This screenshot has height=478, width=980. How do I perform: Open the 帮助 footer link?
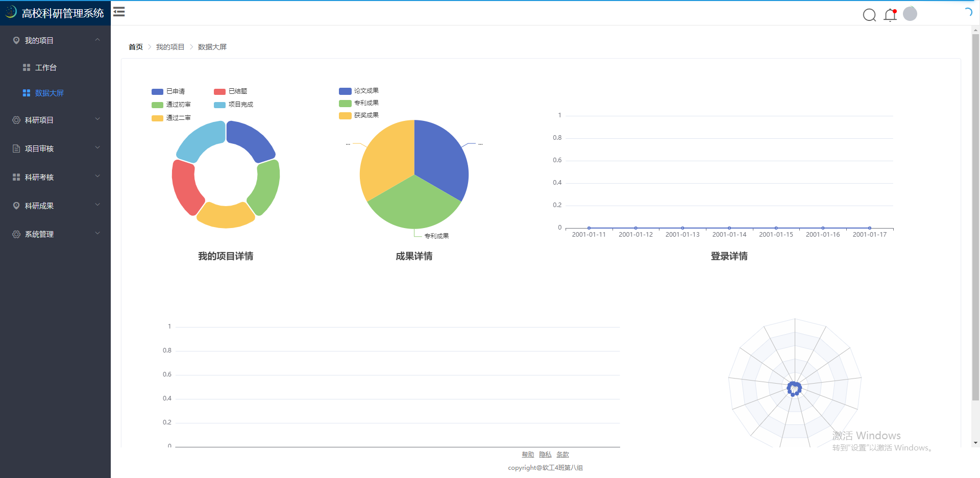tap(528, 455)
